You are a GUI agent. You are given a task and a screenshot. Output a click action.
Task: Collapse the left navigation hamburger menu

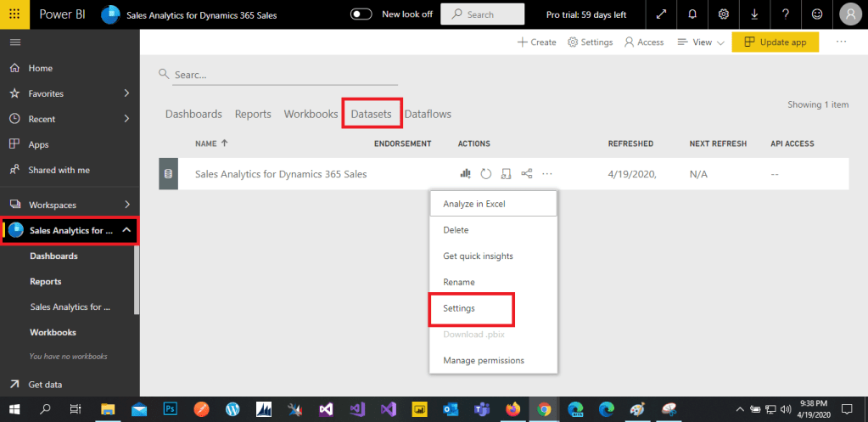point(15,42)
